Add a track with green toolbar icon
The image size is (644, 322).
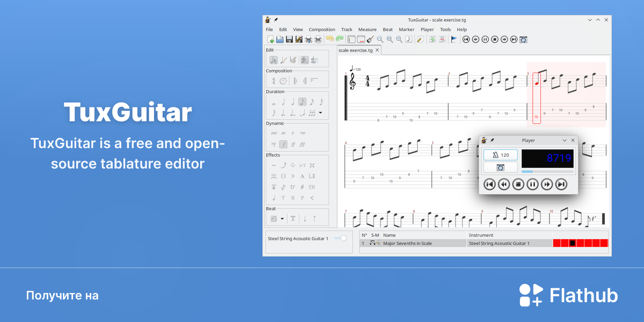click(433, 39)
